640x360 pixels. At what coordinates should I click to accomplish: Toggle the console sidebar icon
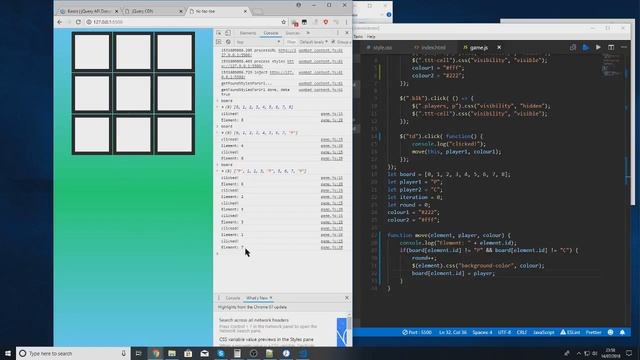[219, 42]
